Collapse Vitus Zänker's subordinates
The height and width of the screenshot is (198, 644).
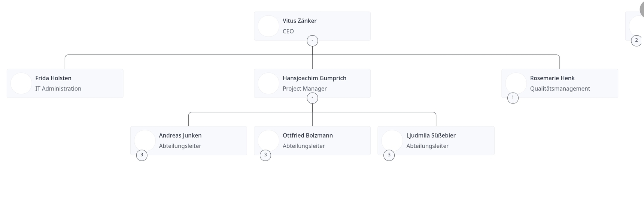312,40
